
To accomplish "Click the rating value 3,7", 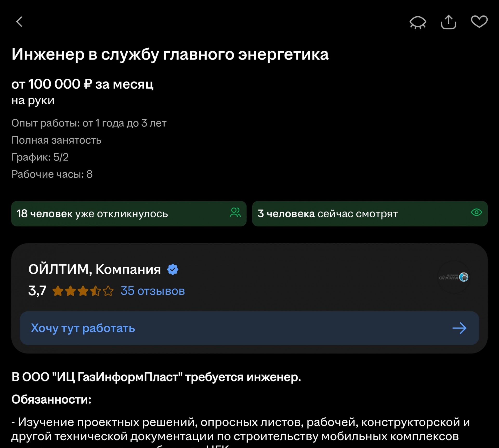I will 37,291.
